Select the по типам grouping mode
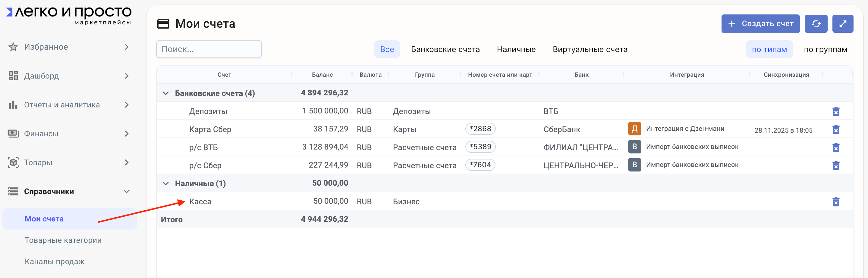This screenshot has width=868, height=278. pos(769,49)
